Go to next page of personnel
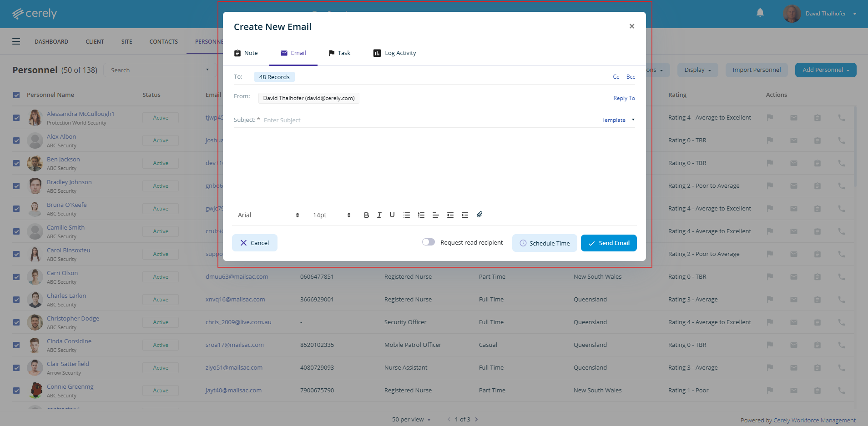This screenshot has height=426, width=868. pyautogui.click(x=476, y=419)
